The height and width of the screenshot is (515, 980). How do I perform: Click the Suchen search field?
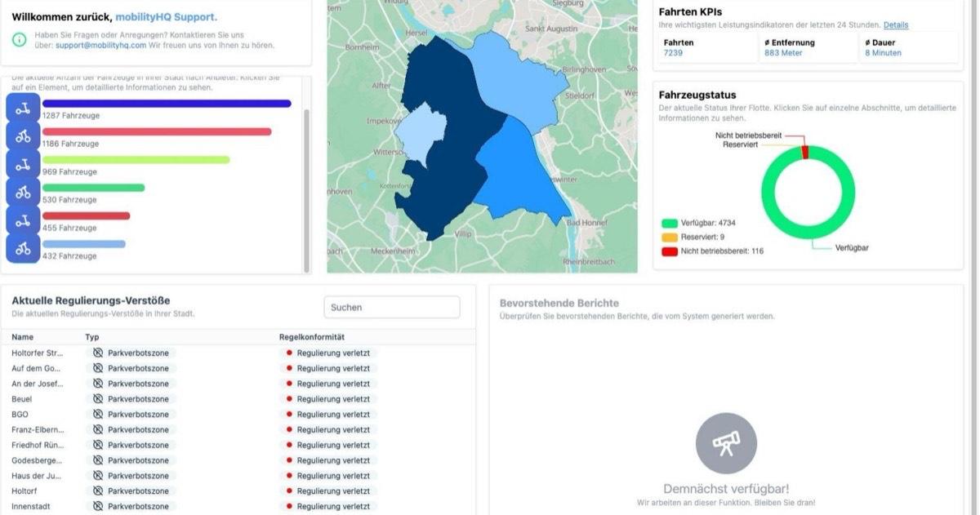(x=392, y=307)
